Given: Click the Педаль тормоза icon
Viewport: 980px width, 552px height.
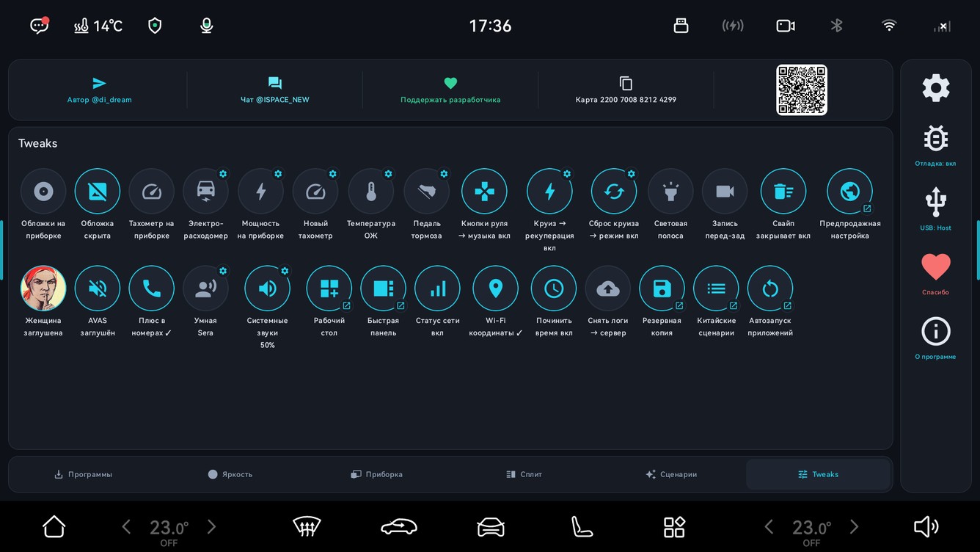Looking at the screenshot, I should click(x=427, y=192).
